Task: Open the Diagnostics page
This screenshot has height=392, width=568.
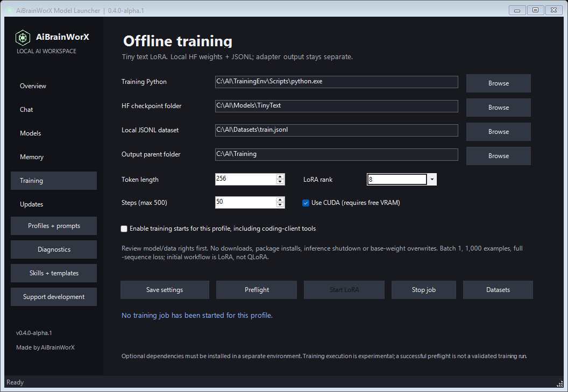Action: pyautogui.click(x=54, y=250)
